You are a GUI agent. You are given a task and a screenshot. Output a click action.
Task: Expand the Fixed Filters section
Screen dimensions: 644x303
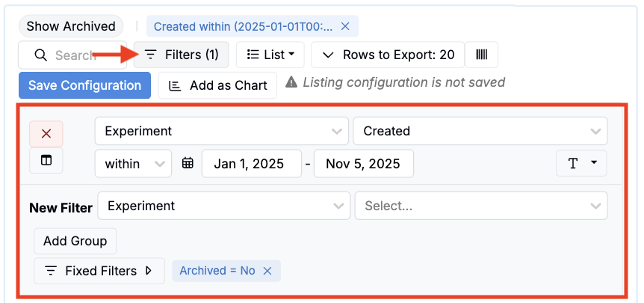pyautogui.click(x=99, y=271)
